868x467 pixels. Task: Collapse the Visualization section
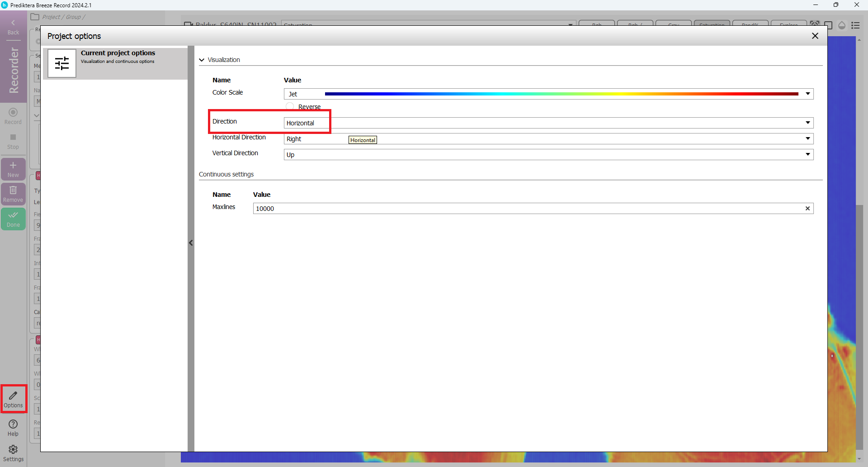point(202,60)
